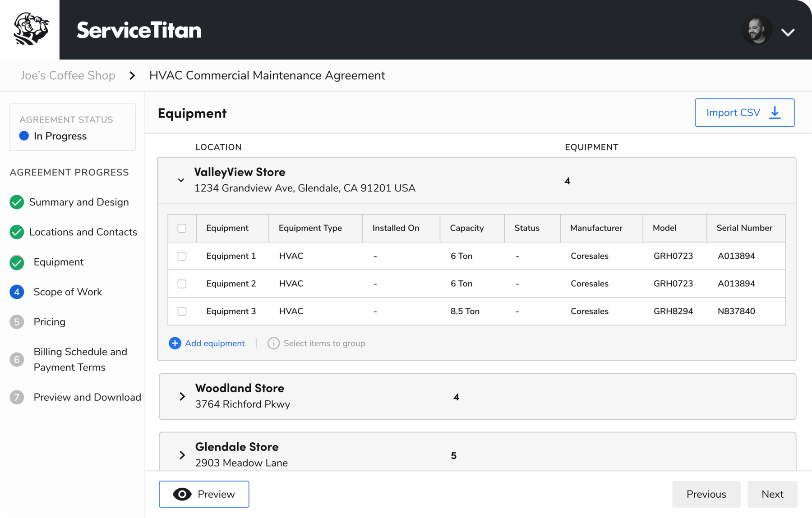Click the user profile avatar

[x=757, y=31]
